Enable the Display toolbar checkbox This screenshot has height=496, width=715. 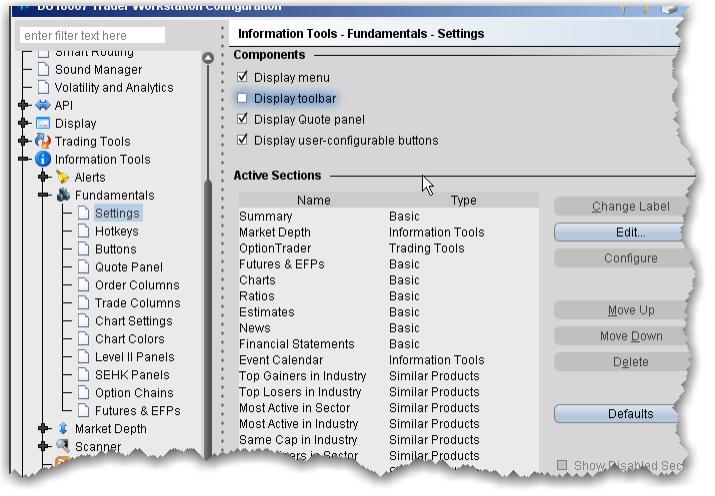coord(242,98)
